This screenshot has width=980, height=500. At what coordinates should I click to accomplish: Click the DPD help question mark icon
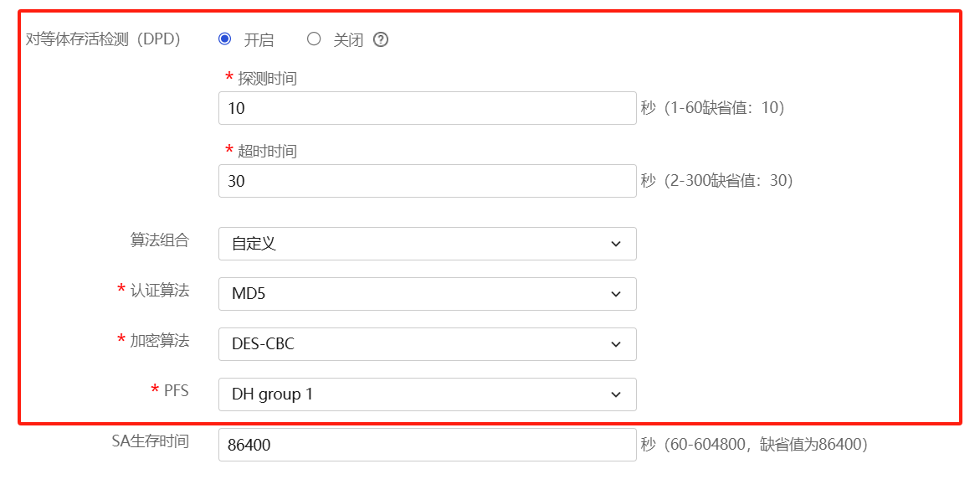pos(381,39)
